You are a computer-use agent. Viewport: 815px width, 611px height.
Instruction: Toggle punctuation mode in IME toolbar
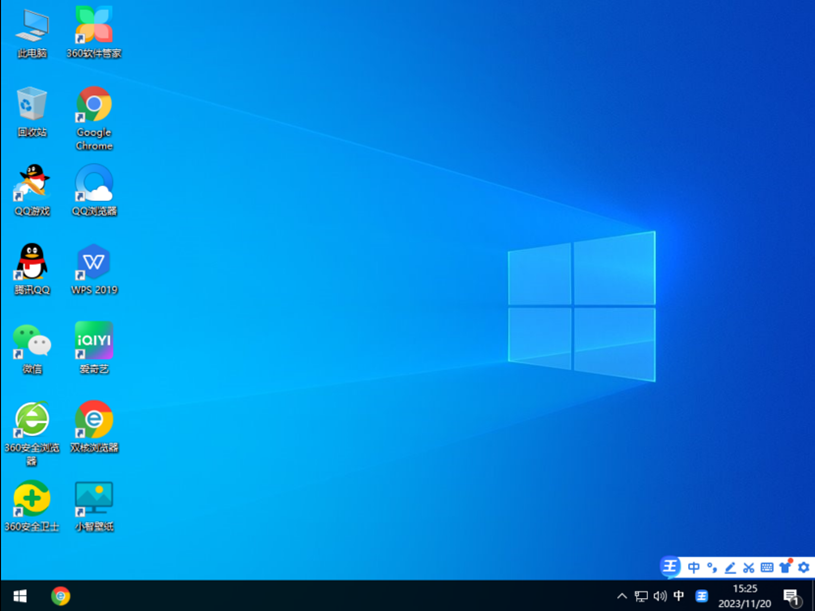(711, 567)
